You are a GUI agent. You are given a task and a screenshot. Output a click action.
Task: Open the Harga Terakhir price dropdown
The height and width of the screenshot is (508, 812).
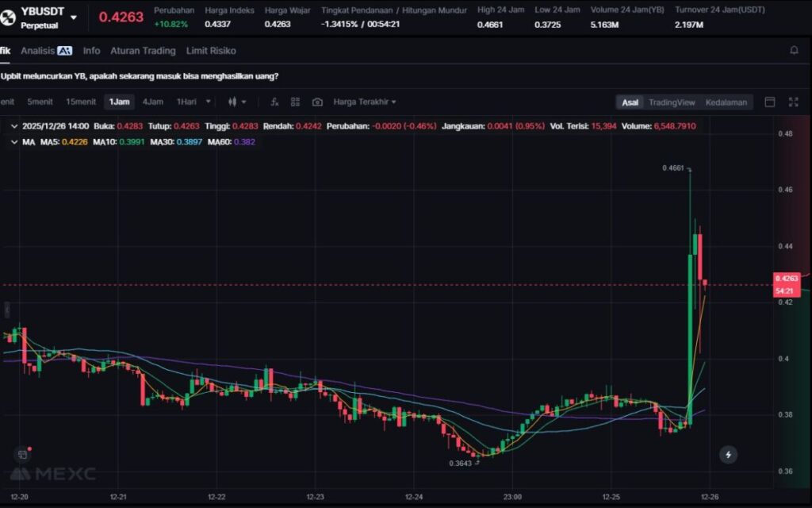[365, 102]
